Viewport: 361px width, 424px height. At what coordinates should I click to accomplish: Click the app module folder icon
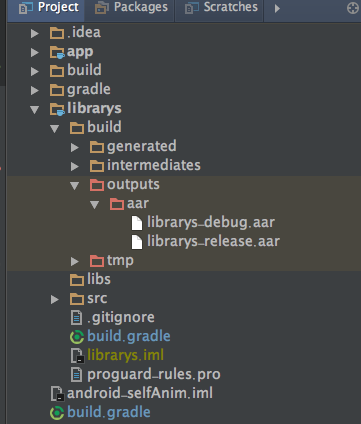click(57, 52)
